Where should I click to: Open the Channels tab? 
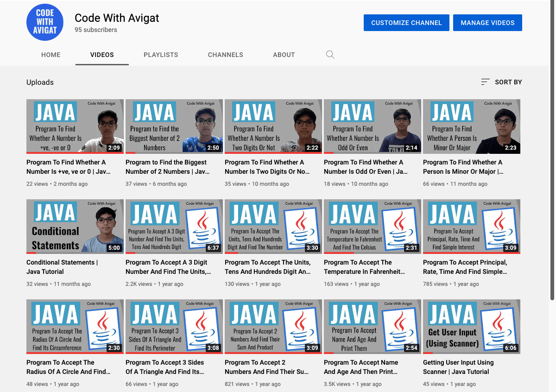(x=225, y=55)
